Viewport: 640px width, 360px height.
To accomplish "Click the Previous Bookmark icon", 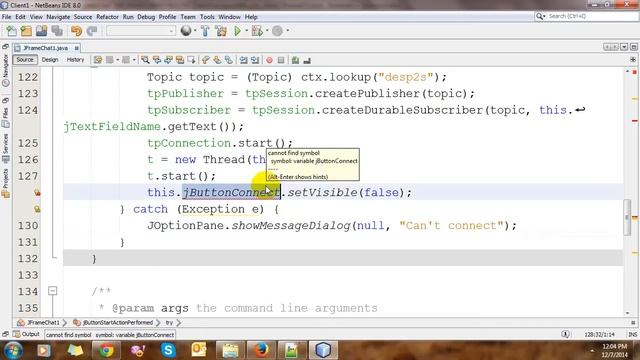I will 205,60.
